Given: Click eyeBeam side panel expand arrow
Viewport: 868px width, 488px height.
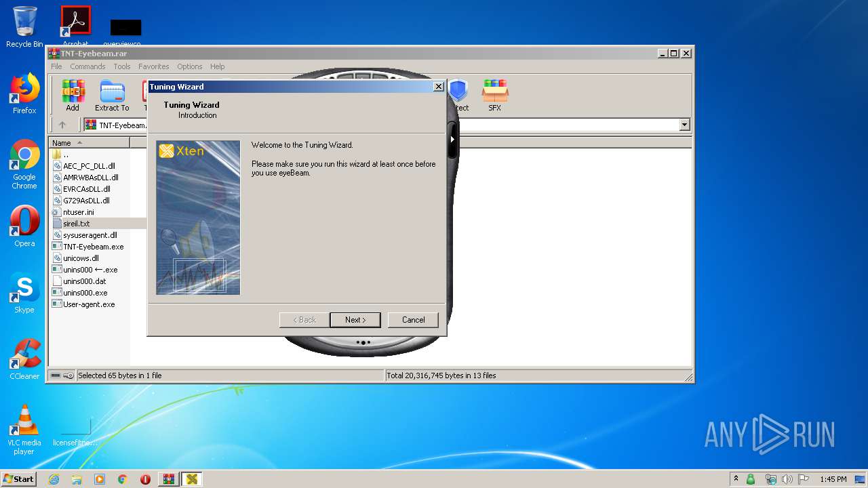Looking at the screenshot, I should [452, 140].
